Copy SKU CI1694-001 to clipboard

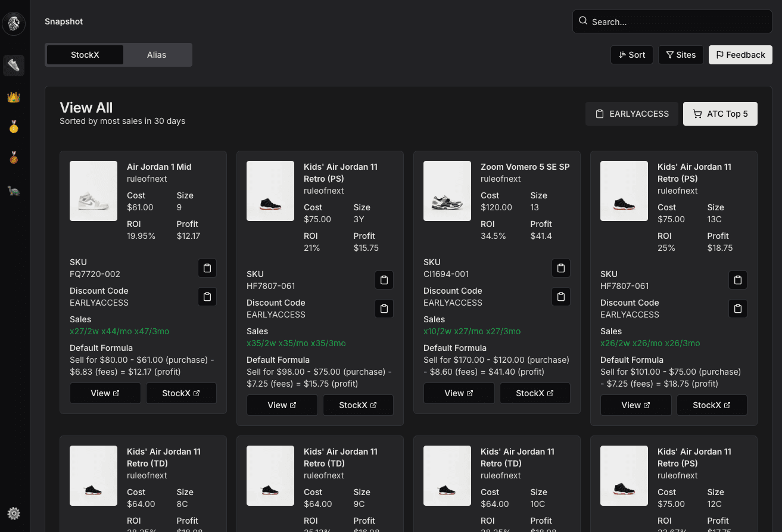[x=561, y=268]
